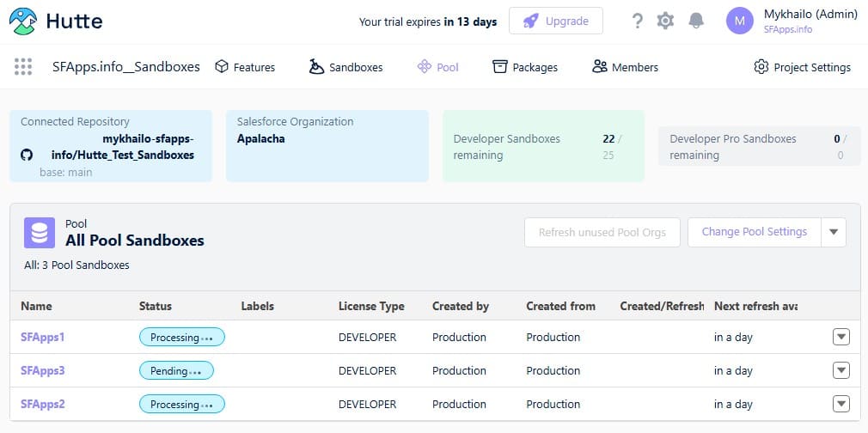The height and width of the screenshot is (433, 868).
Task: Click Change Pool Settings button
Action: [755, 232]
